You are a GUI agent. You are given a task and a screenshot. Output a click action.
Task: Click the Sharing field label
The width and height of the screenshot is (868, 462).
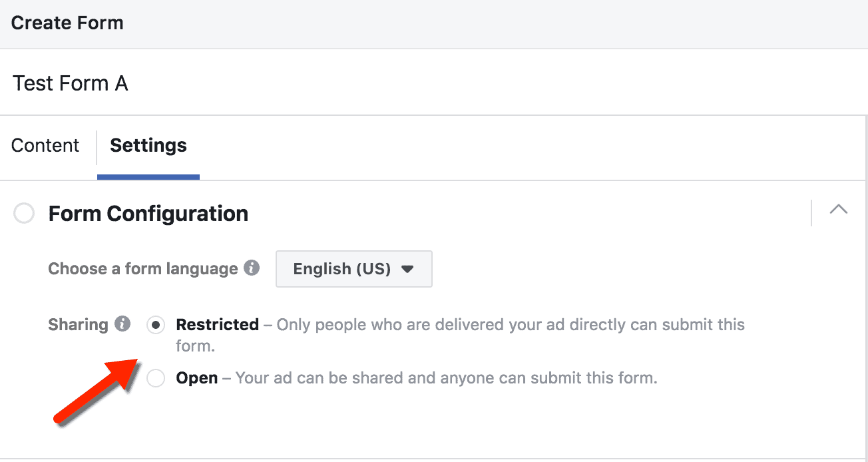pyautogui.click(x=78, y=325)
